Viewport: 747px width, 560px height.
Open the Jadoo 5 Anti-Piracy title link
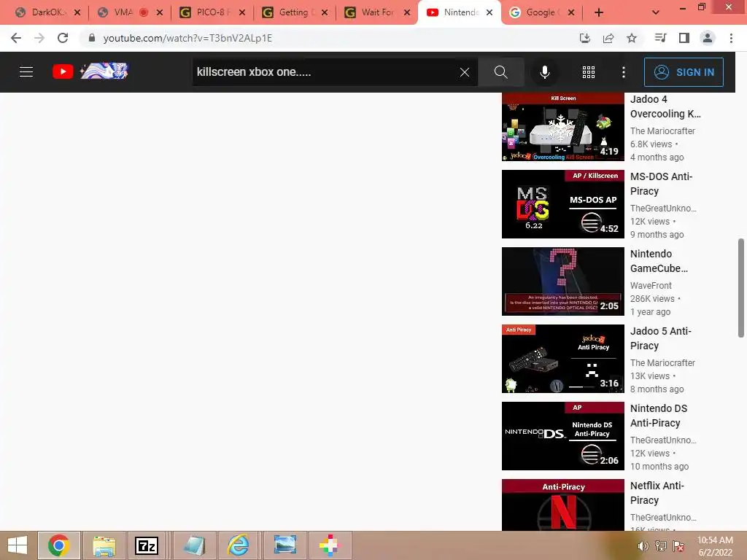coord(660,338)
